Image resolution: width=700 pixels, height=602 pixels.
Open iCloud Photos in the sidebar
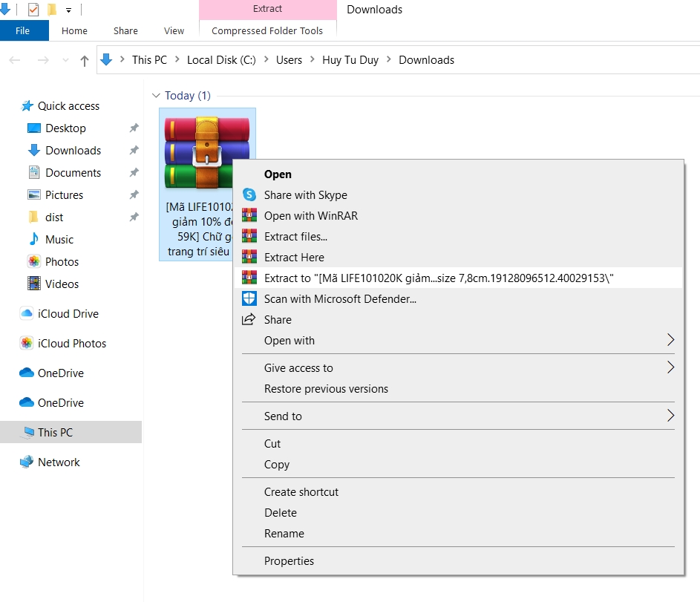(71, 344)
